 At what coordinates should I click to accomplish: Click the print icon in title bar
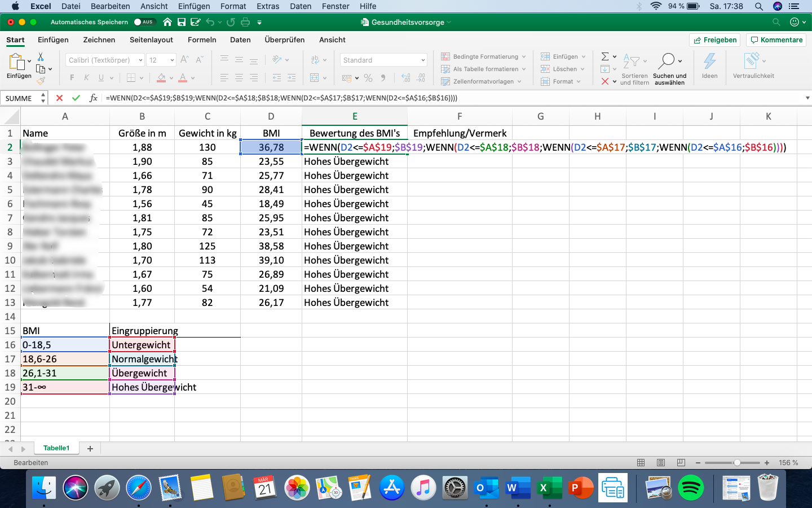pos(245,22)
